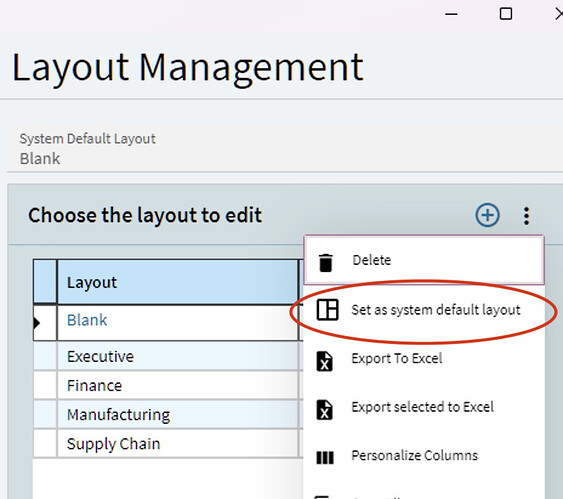Choose Delete from the context menu
The image size is (563, 499).
pos(424,260)
